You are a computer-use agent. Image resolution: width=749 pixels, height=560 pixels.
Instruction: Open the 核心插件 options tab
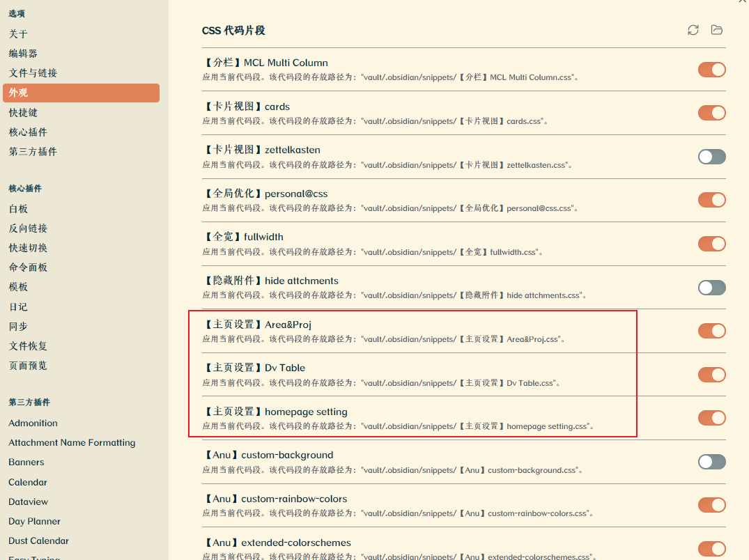pyautogui.click(x=82, y=132)
